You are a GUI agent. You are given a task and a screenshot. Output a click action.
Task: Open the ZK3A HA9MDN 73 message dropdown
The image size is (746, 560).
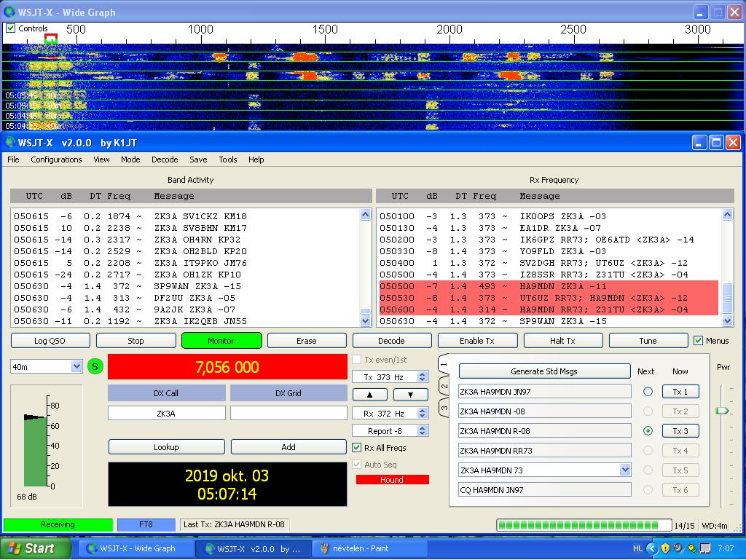(625, 470)
